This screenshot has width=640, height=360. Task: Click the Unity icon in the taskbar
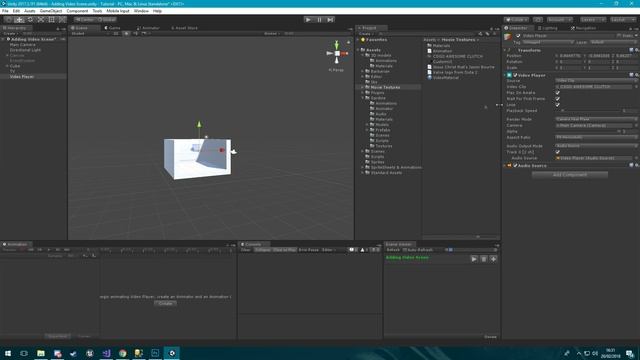click(172, 353)
